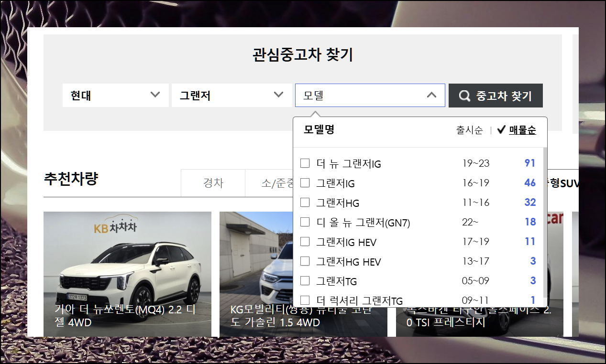This screenshot has width=606, height=364.
Task: Sort model list by 매물순
Action: (522, 130)
